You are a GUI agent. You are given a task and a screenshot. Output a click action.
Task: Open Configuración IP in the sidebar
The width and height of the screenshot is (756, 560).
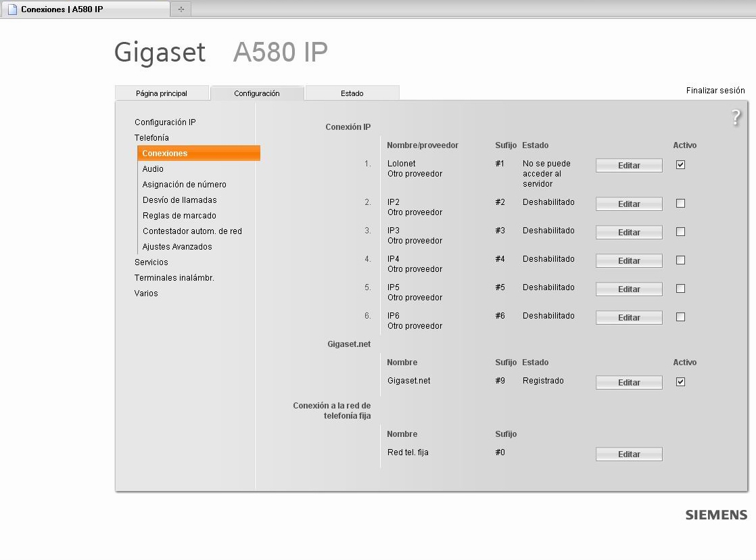tap(165, 122)
